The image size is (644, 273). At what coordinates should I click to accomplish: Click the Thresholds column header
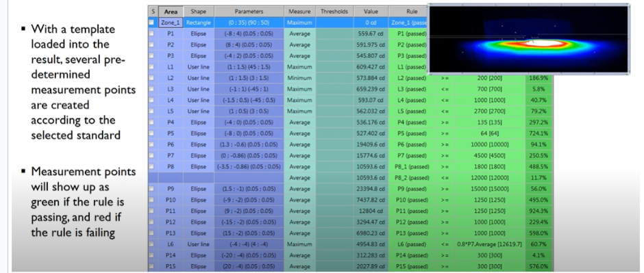click(x=334, y=12)
